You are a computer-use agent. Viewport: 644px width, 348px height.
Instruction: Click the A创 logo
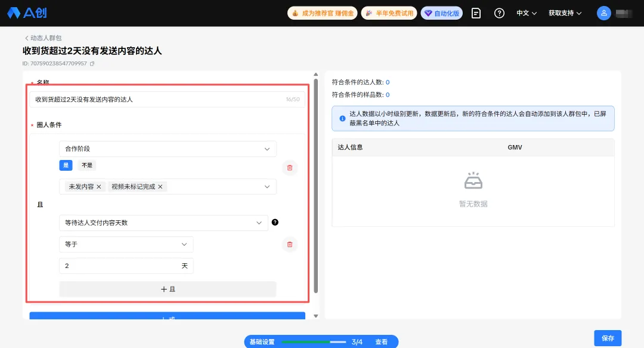click(27, 13)
